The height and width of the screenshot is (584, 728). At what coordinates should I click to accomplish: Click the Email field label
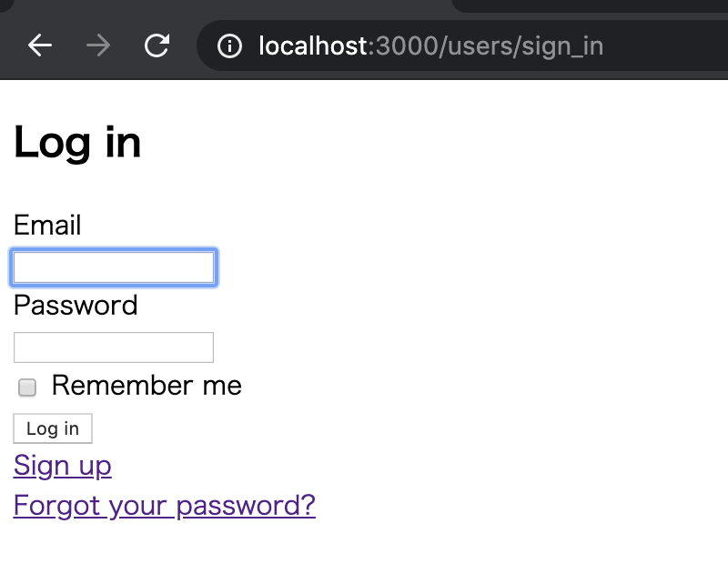tap(47, 225)
